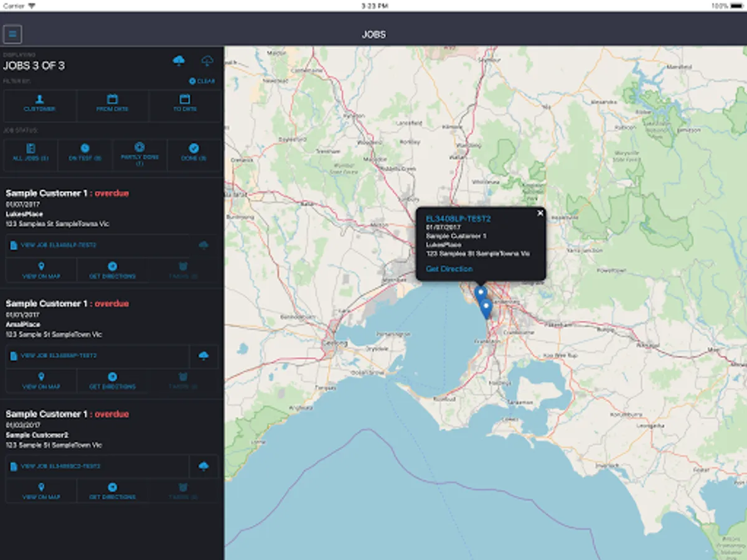Tap the solid cloud download icon beside Jobs 3 of 3
Image resolution: width=747 pixels, height=560 pixels.
[x=179, y=60]
